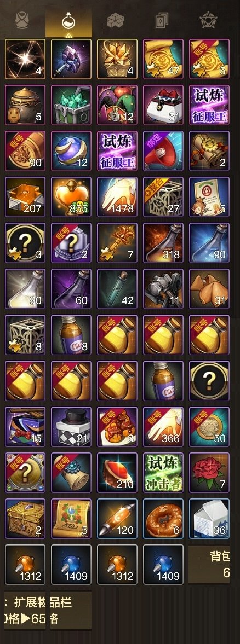Pick the blue orb with 1409 in first quick slot
Viewport: 240px width, 644px height.
coord(71,565)
